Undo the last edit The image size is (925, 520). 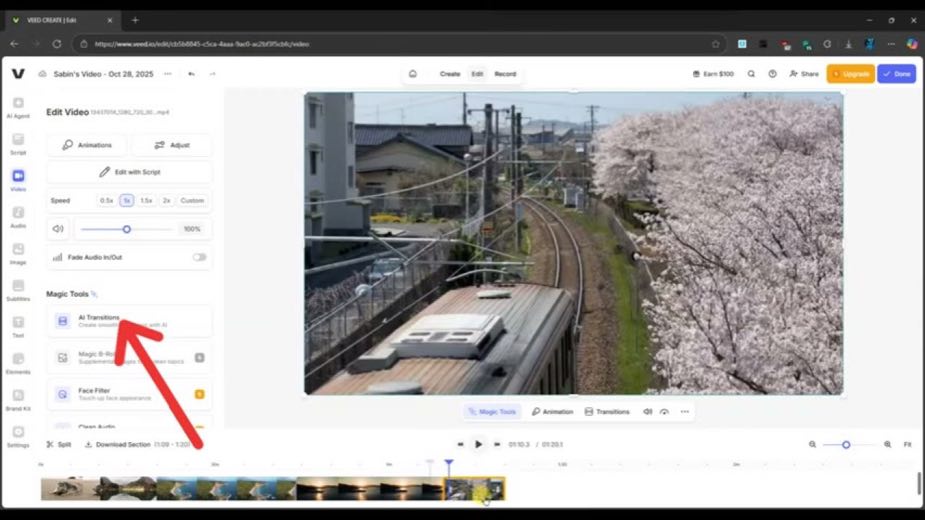(191, 74)
